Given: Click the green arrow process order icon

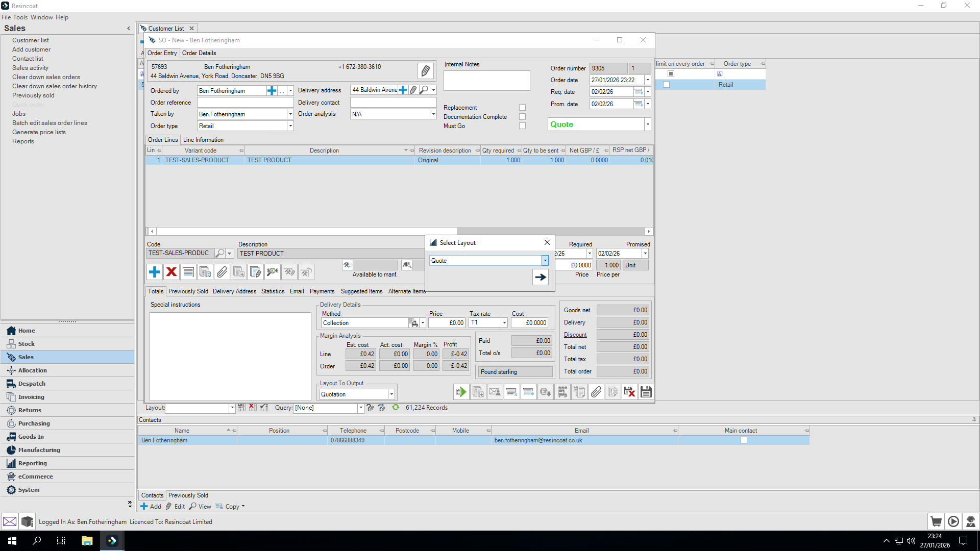Looking at the screenshot, I should click(x=461, y=392).
